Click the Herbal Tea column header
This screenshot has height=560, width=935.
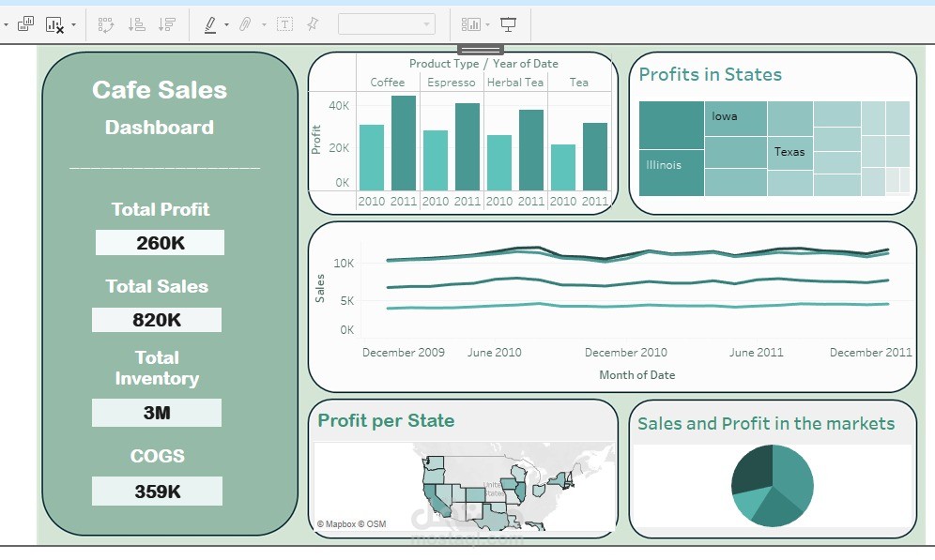coord(515,83)
